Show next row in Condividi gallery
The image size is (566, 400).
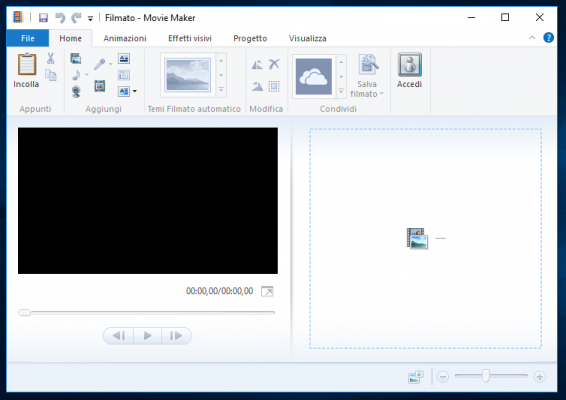(x=341, y=77)
